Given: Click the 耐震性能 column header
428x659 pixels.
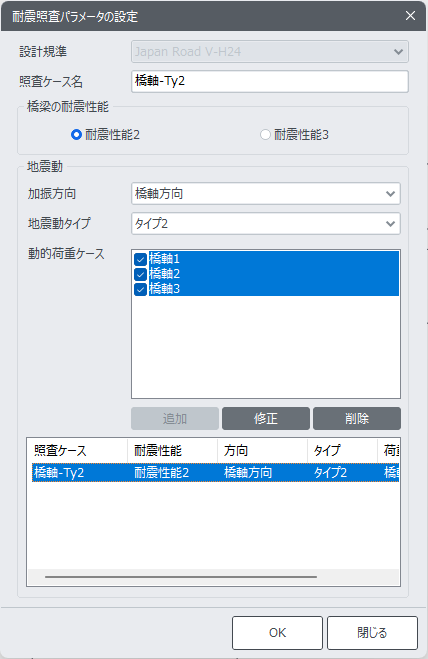Looking at the screenshot, I should pos(172,451).
